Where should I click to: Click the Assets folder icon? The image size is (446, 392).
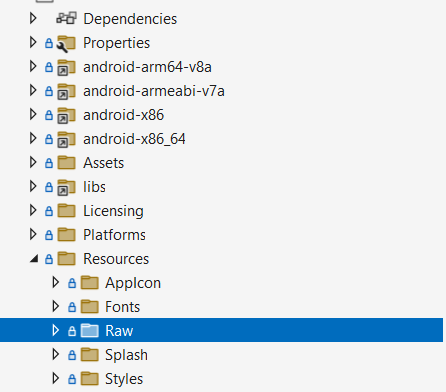pos(66,163)
